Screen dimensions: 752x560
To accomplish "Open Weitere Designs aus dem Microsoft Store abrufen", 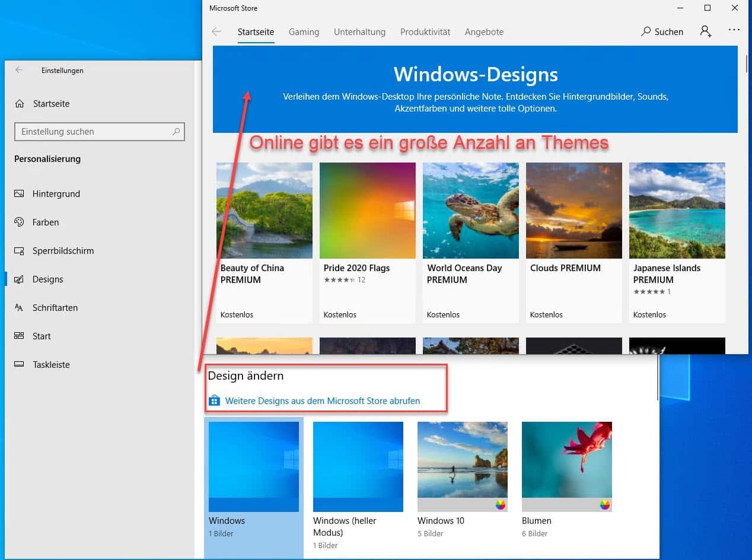I will point(322,400).
